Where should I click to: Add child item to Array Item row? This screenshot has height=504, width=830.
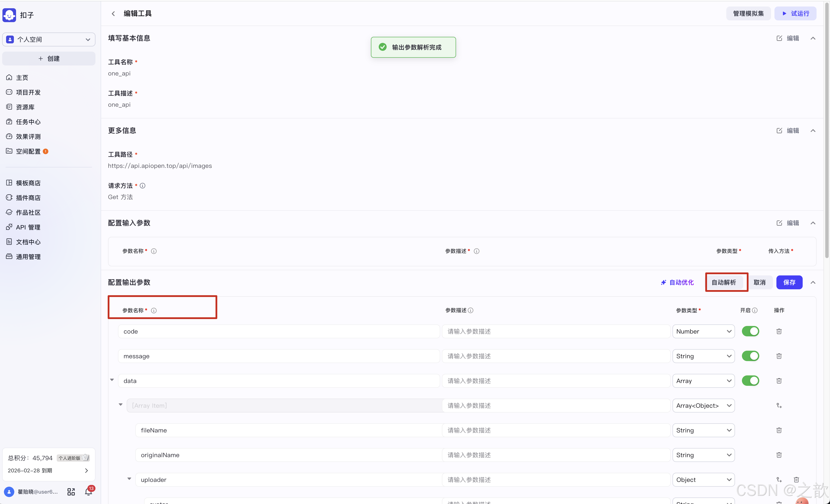coord(779,405)
